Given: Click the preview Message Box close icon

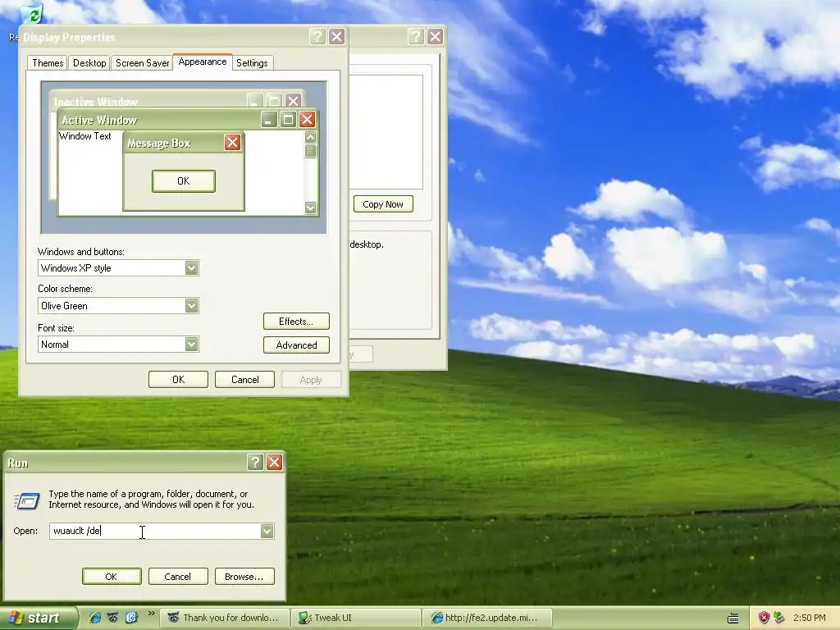Looking at the screenshot, I should click(x=232, y=143).
